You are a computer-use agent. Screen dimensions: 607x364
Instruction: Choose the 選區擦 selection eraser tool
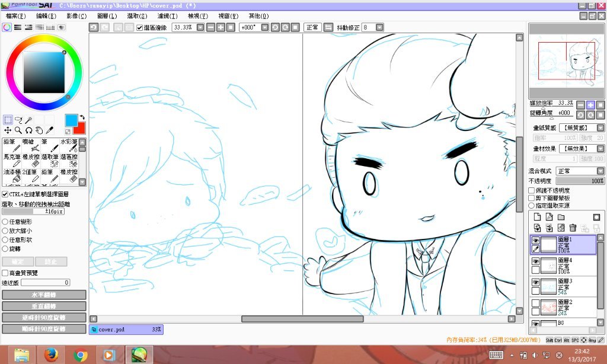[x=69, y=160]
